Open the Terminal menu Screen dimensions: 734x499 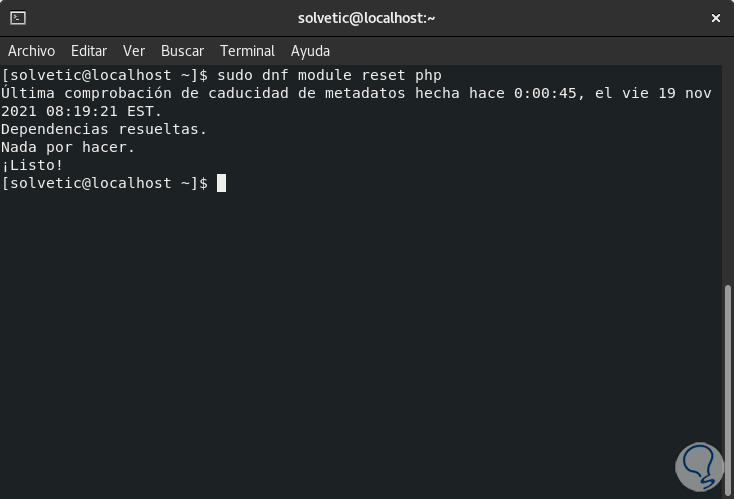coord(247,51)
